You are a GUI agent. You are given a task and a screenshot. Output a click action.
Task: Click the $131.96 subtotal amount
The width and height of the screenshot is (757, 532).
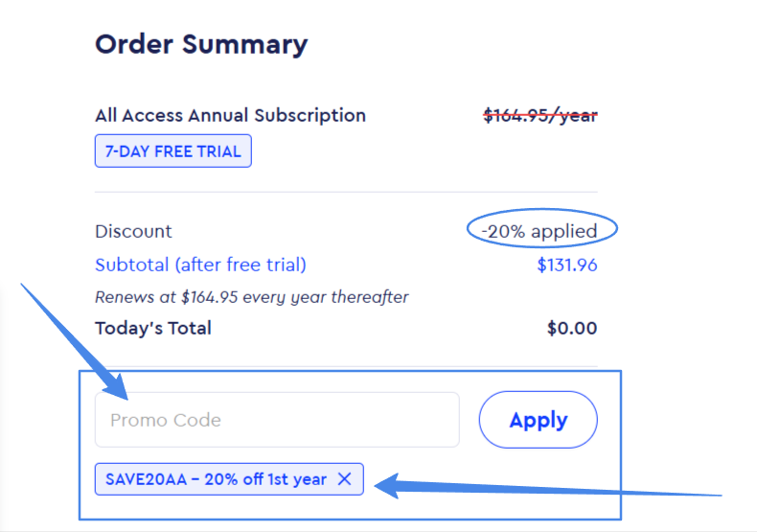point(567,265)
